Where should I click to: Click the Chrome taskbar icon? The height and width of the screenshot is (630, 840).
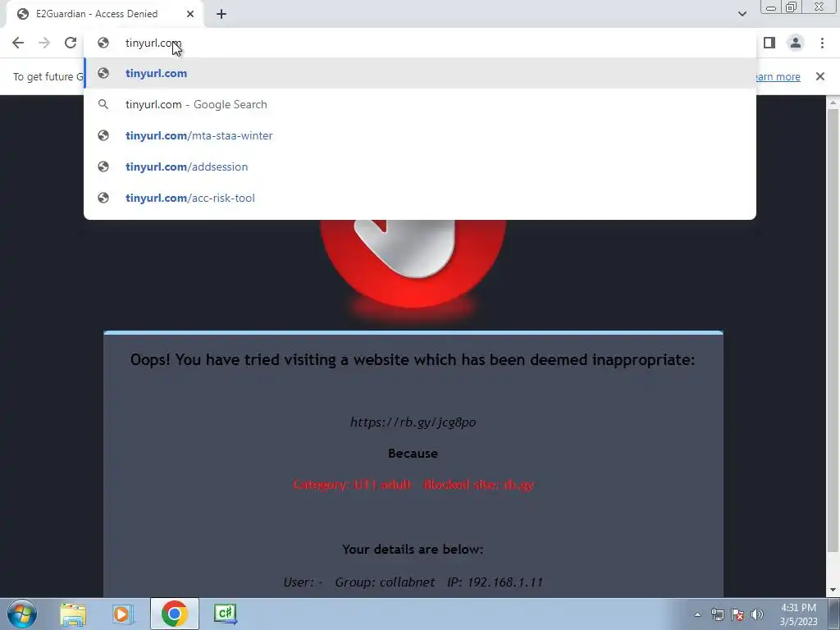(x=174, y=614)
